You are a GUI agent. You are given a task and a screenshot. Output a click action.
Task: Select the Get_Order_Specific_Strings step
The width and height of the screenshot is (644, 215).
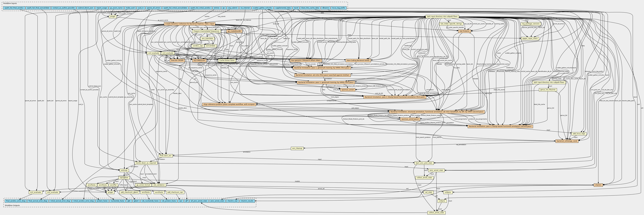point(451,24)
